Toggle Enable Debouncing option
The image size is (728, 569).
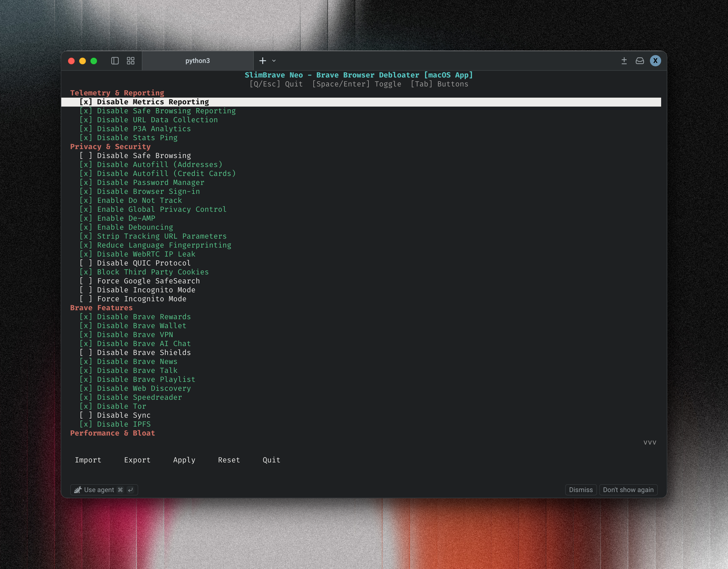tap(126, 227)
